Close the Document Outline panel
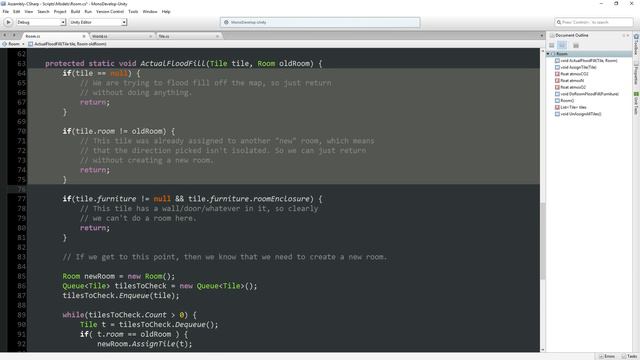Screen dimensions: 640x360 [x=628, y=36]
